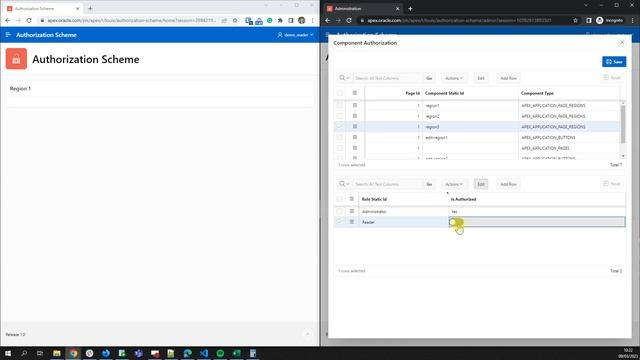Bookmark the page with the left window's star icon
The image size is (640, 360).
point(235,20)
